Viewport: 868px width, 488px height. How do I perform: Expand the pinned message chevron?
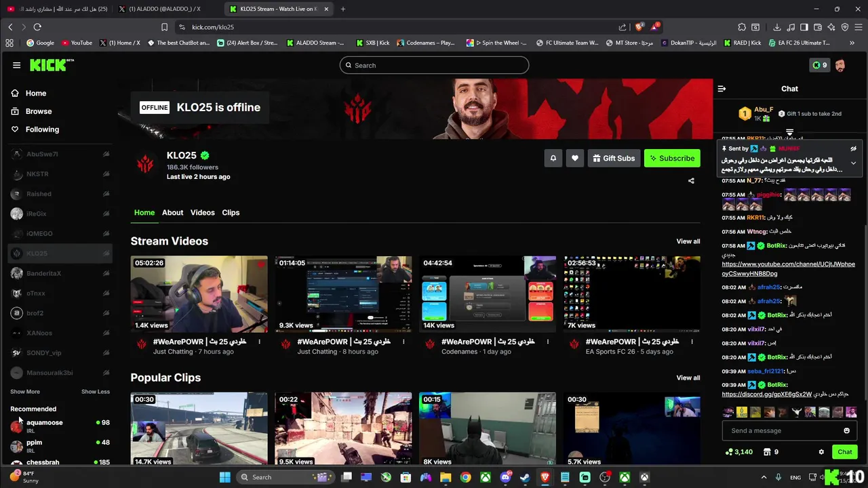click(853, 163)
